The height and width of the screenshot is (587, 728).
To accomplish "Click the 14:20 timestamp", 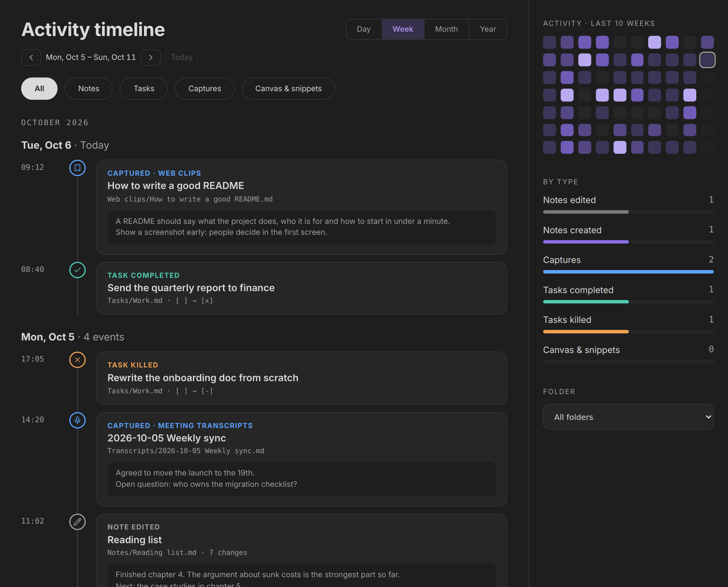I will point(32,420).
